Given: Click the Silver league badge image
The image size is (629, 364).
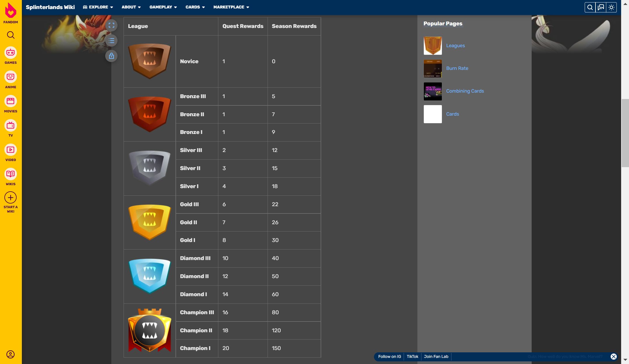Looking at the screenshot, I should click(150, 168).
